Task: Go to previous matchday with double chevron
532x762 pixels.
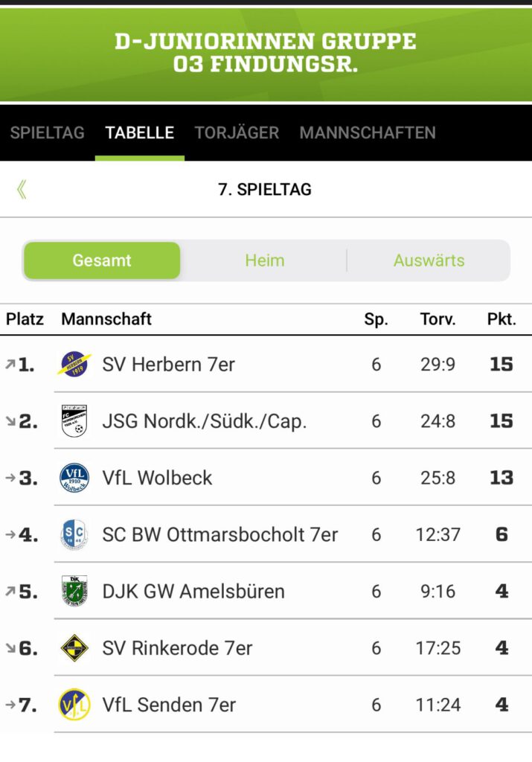Action: [22, 190]
